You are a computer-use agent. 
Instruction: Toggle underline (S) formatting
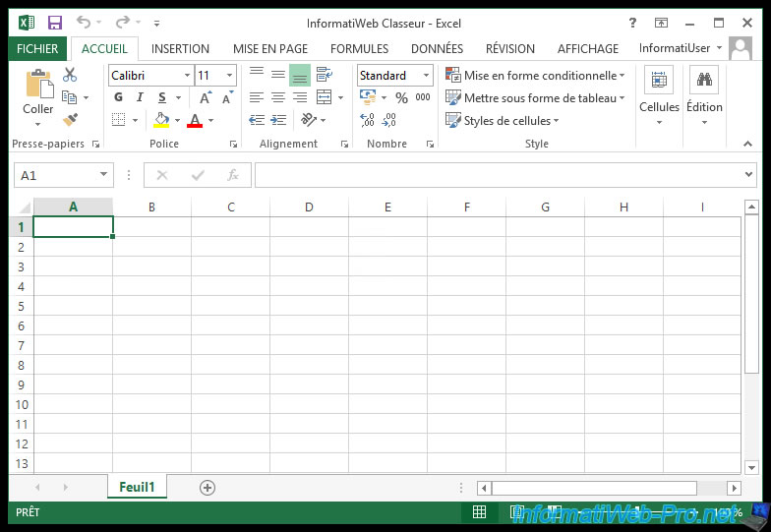point(161,97)
